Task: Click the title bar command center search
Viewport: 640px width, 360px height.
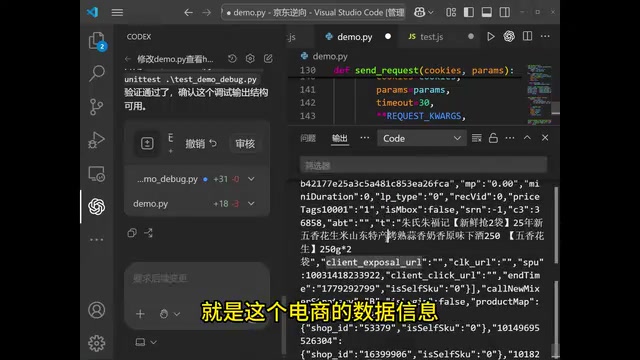Action: click(313, 13)
